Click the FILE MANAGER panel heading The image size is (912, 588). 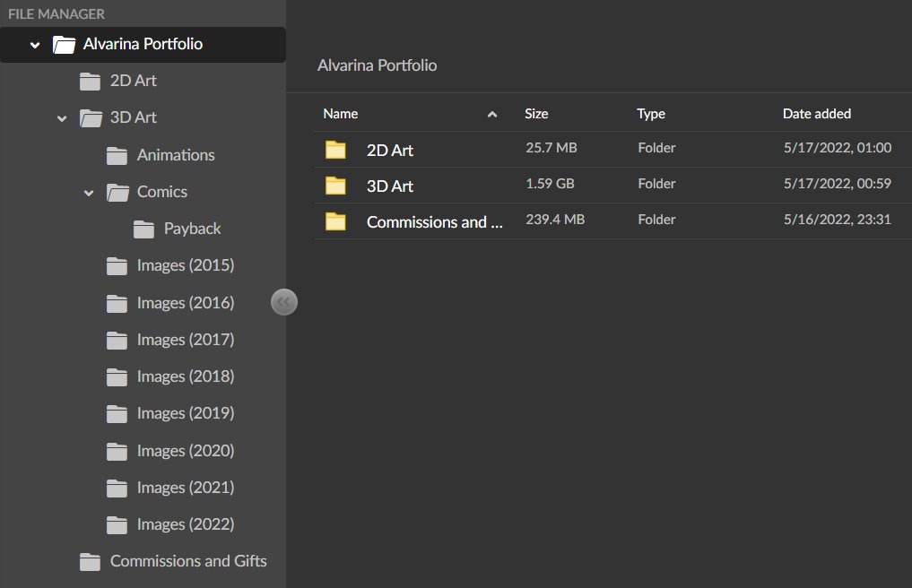pos(56,14)
